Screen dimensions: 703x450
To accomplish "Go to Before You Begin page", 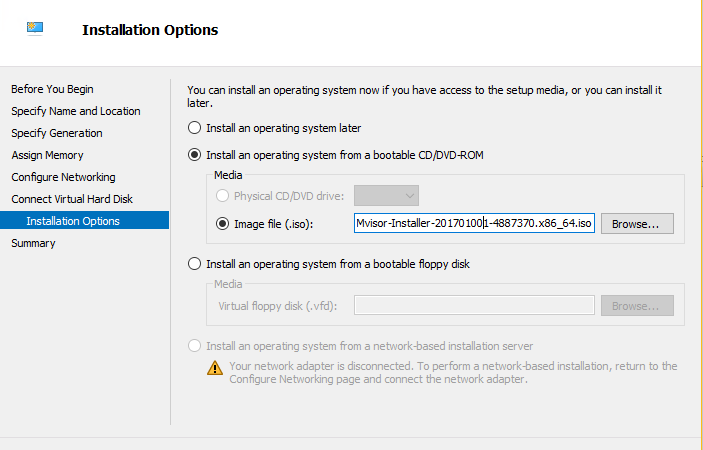I will [x=52, y=89].
